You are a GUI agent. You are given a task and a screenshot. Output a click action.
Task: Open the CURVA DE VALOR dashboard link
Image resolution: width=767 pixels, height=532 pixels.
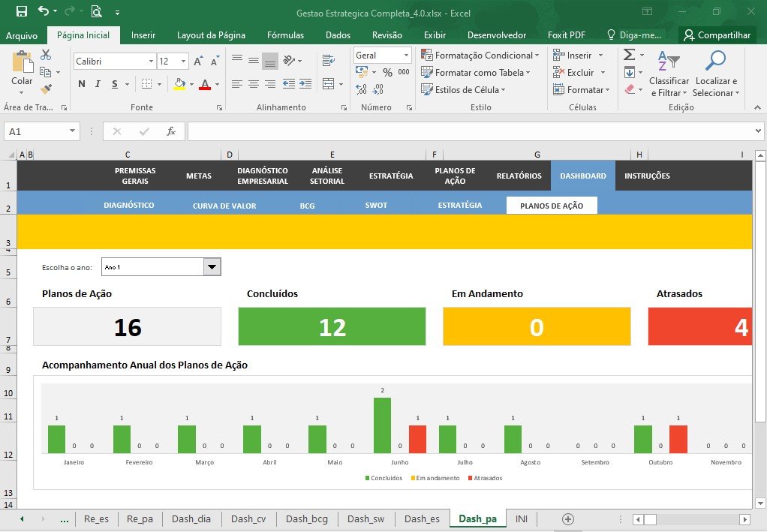(x=224, y=206)
